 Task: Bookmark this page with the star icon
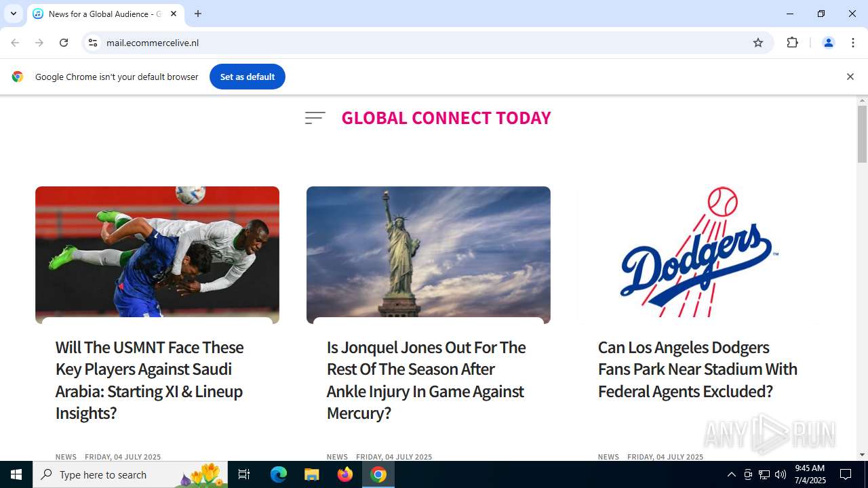coord(758,43)
